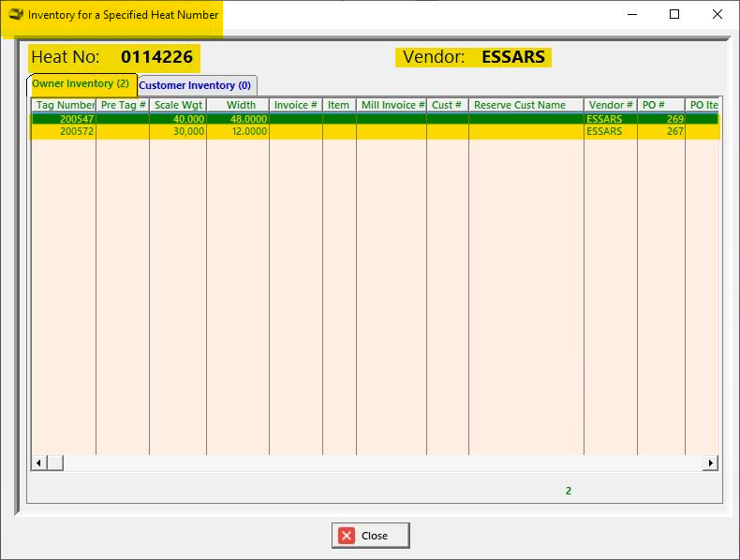Click the Vendor value ESSARS heading
The image size is (740, 560).
pyautogui.click(x=513, y=57)
